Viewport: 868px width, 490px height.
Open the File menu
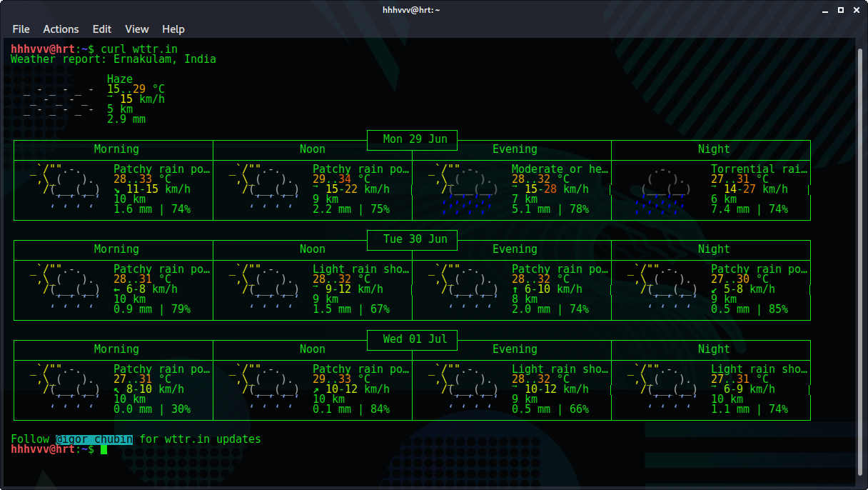(x=21, y=29)
